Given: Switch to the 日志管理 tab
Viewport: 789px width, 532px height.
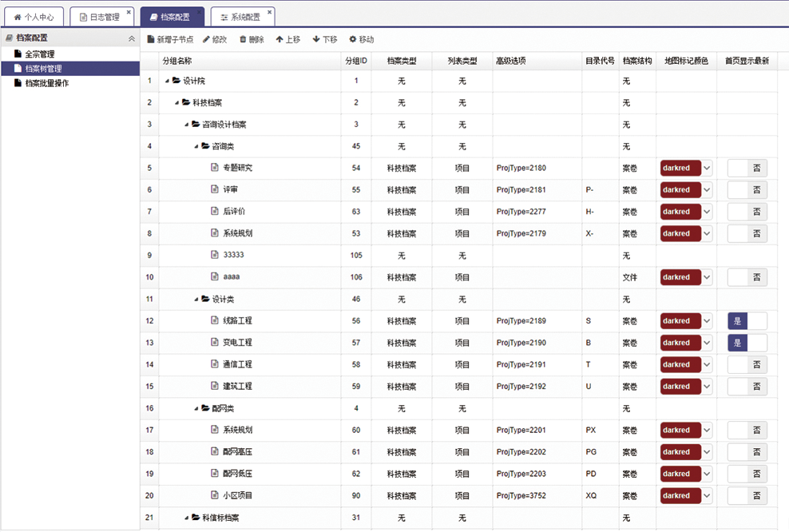Looking at the screenshot, I should point(100,17).
